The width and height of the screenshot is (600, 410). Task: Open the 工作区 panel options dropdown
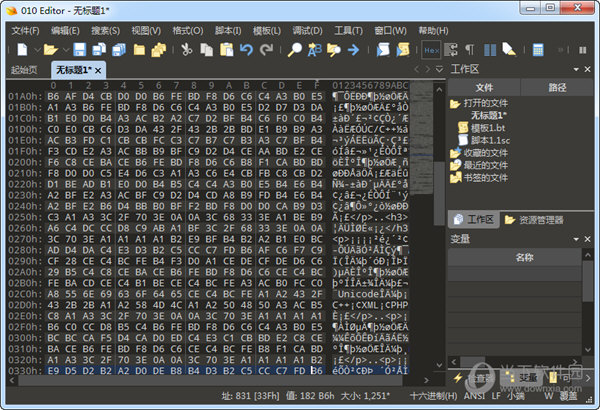[576, 69]
